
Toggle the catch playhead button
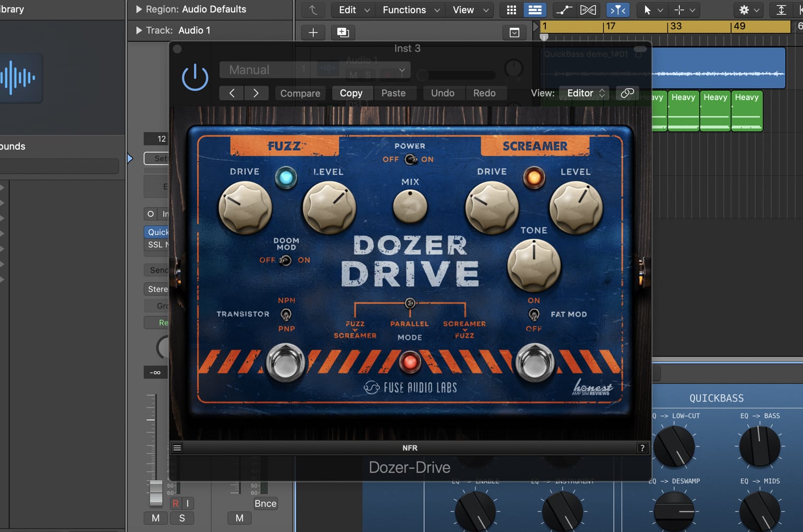(x=618, y=10)
